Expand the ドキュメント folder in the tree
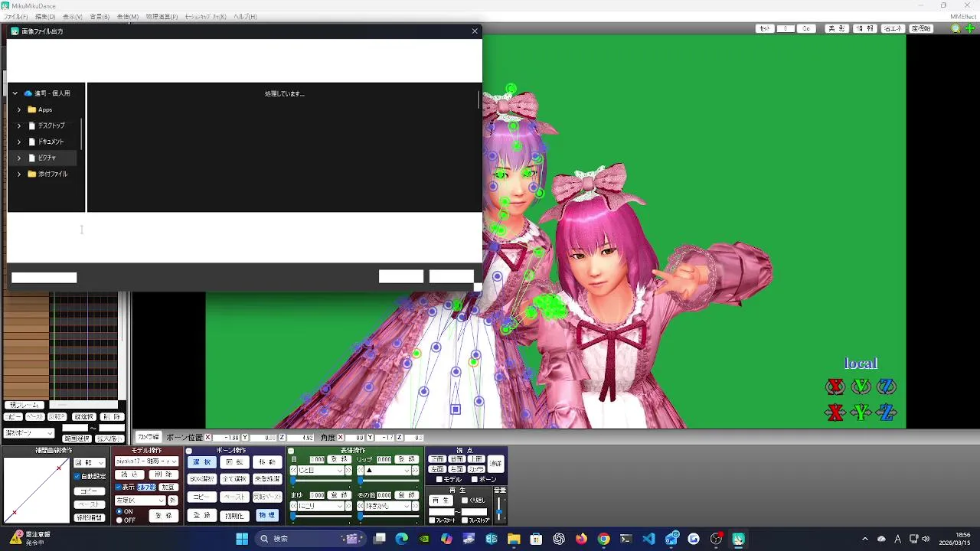 19,142
